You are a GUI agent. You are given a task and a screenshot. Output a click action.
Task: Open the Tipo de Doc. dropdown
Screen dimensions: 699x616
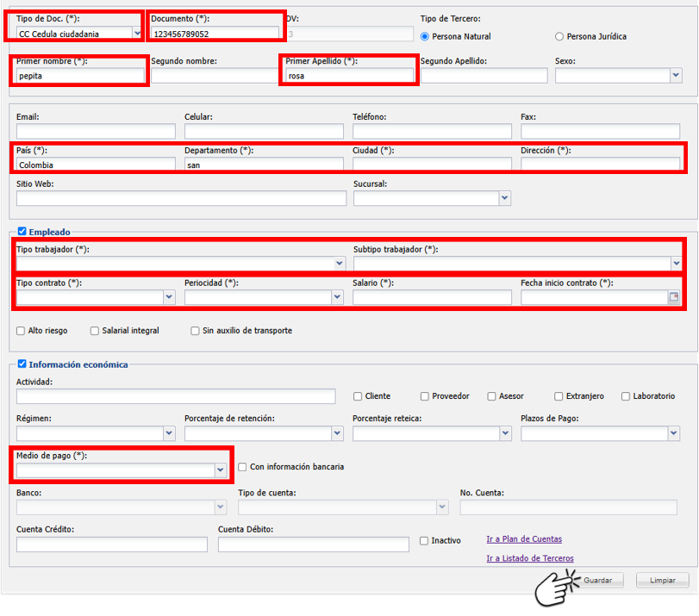click(137, 34)
